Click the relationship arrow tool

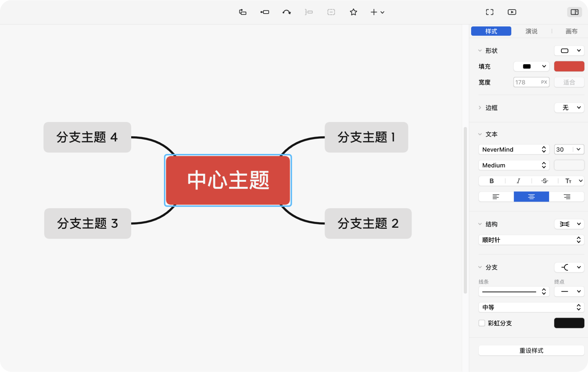tap(287, 12)
